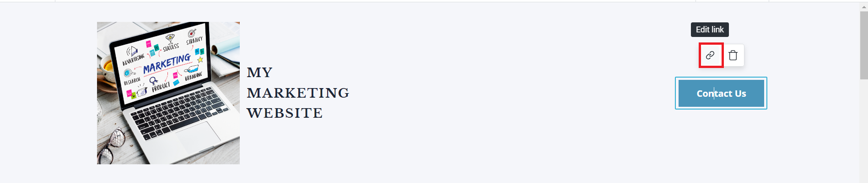Delete the button with the trash icon

(x=733, y=55)
